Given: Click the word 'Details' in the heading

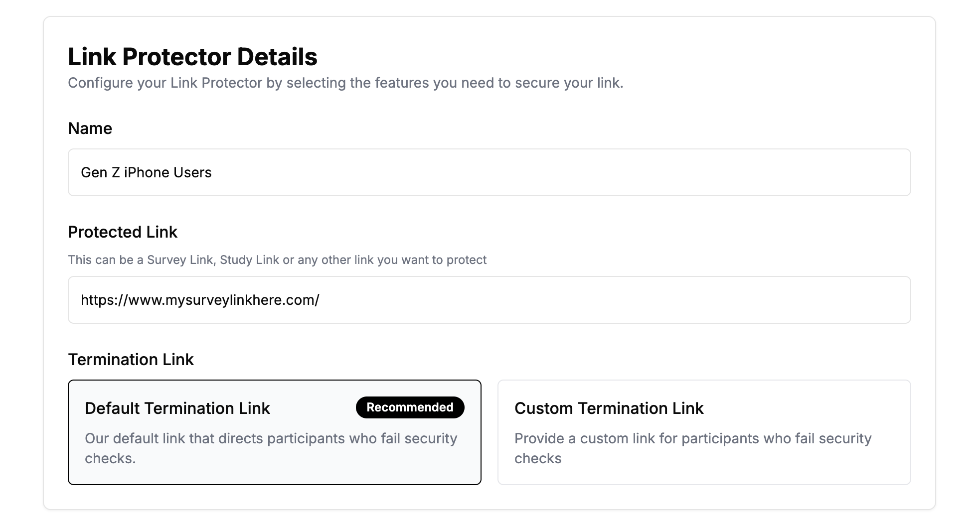Looking at the screenshot, I should [277, 57].
